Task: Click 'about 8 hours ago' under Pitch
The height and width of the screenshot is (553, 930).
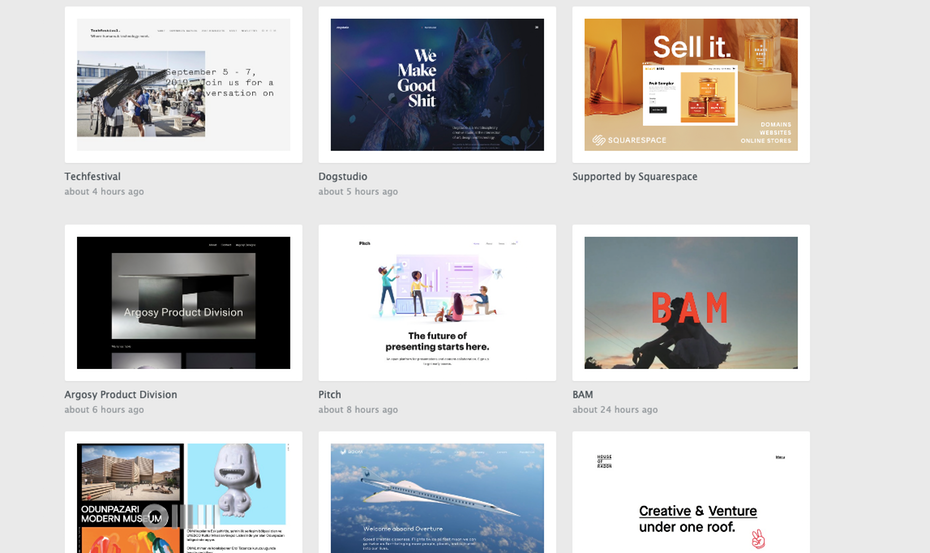Action: click(358, 409)
